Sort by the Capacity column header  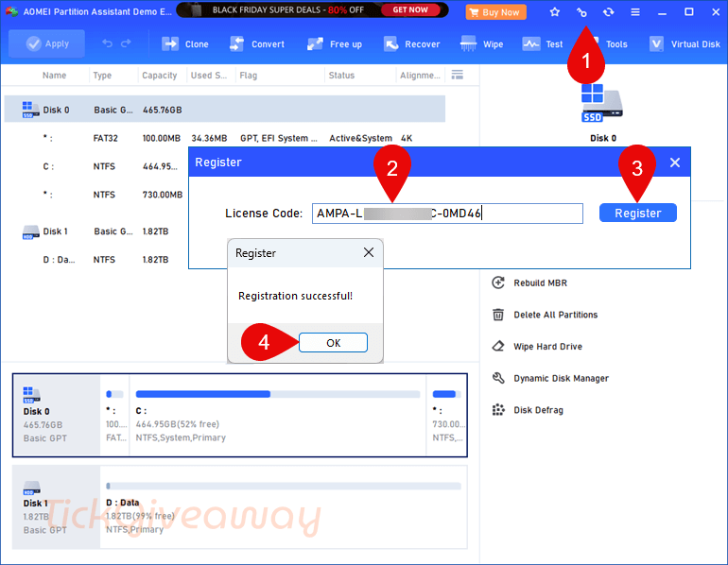pyautogui.click(x=159, y=76)
